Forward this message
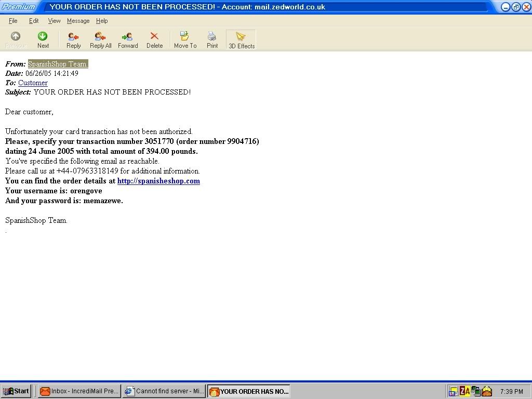This screenshot has height=399, width=532. click(x=128, y=40)
